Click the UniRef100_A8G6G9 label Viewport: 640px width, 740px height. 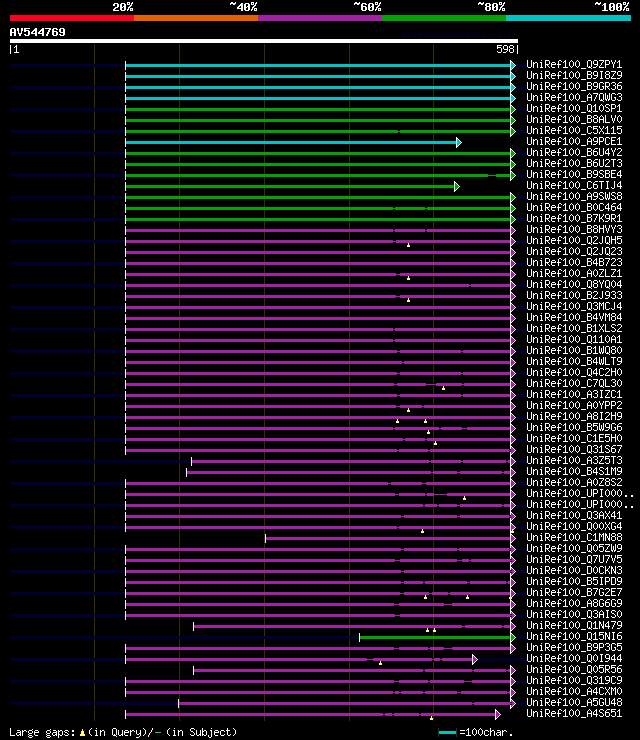click(x=574, y=604)
